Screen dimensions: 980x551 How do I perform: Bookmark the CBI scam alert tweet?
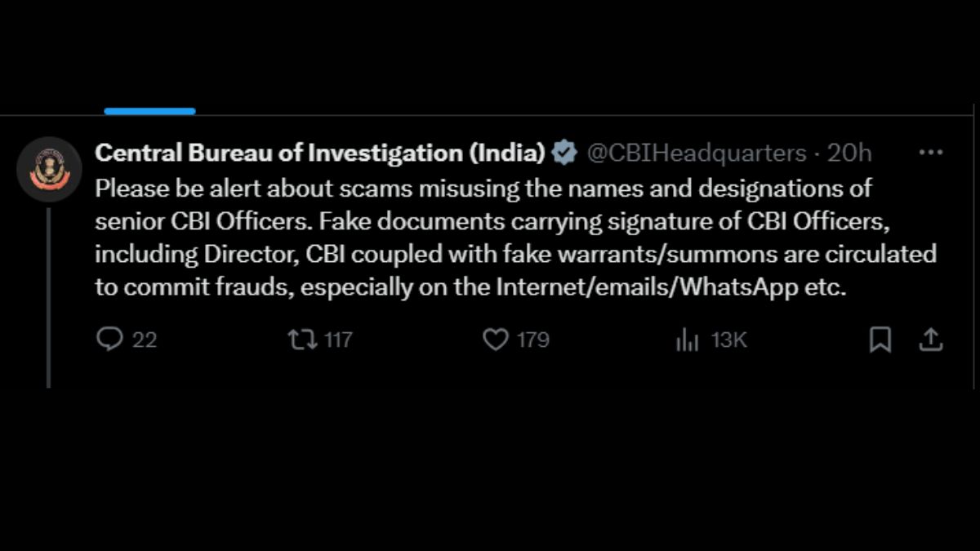(x=880, y=339)
